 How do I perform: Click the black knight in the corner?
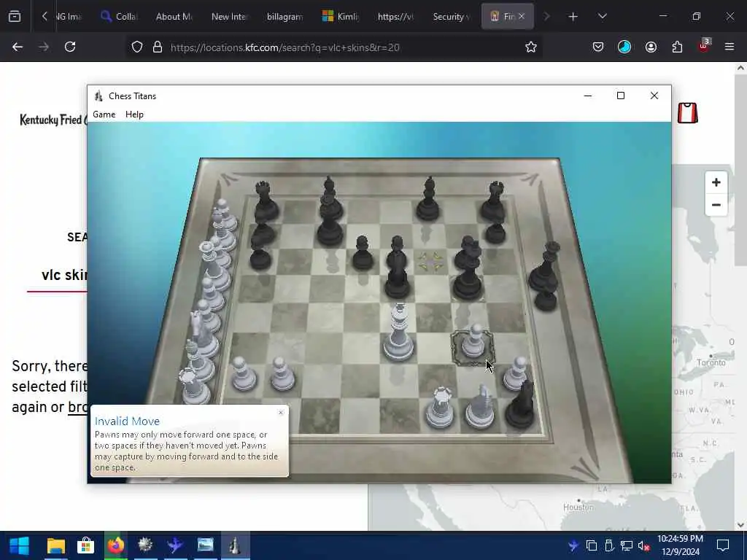[x=519, y=404]
